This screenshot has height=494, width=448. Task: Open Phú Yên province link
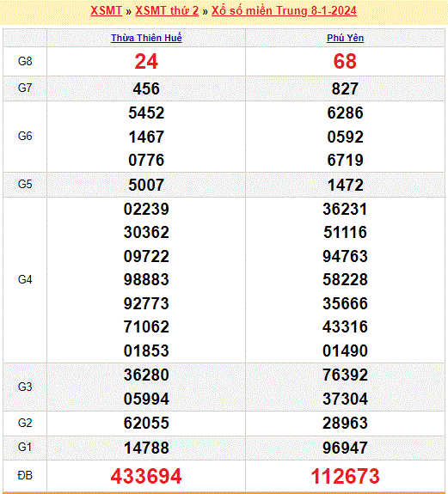click(345, 38)
